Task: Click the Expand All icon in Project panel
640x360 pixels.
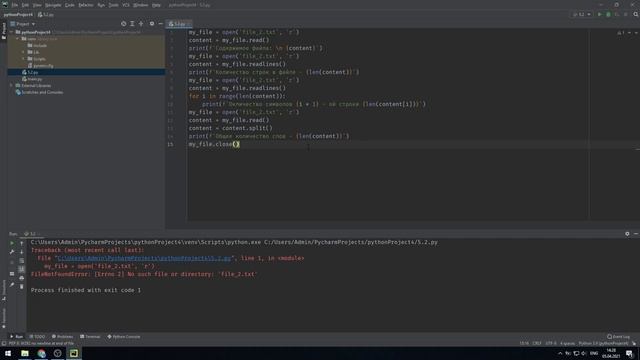Action: pos(132,24)
